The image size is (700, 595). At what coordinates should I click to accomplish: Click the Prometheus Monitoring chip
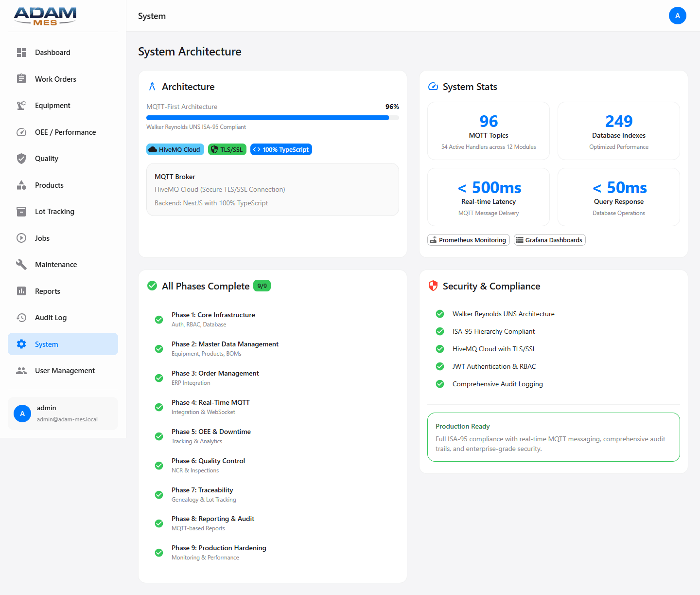pyautogui.click(x=468, y=240)
